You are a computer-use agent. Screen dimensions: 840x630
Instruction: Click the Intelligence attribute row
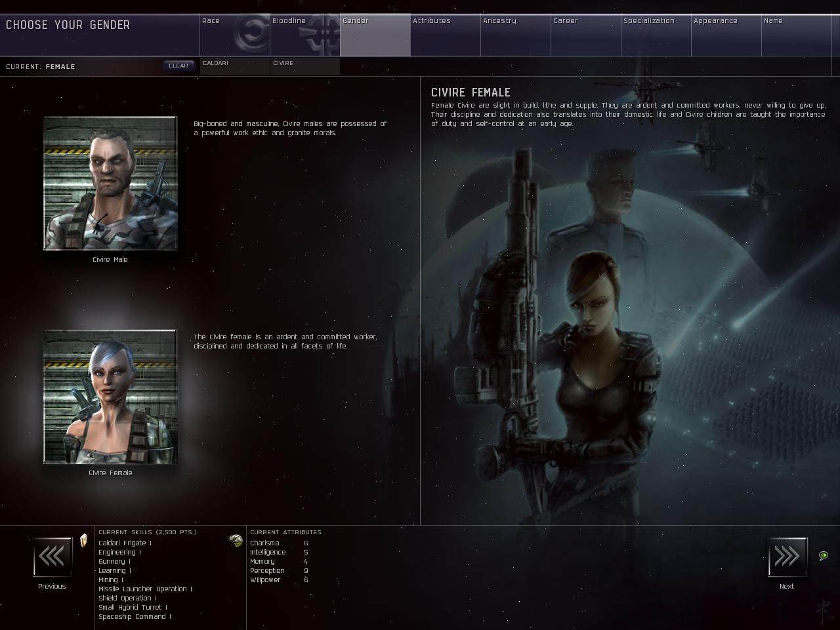point(279,552)
